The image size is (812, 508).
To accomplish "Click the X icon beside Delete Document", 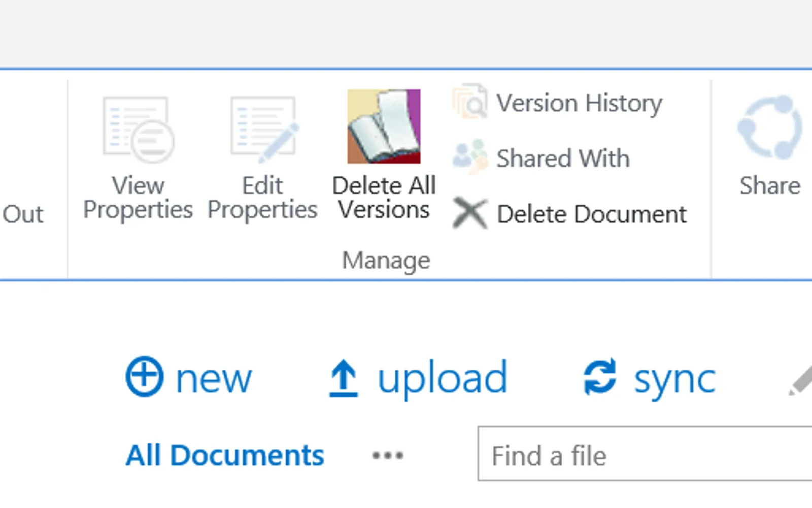I will [x=470, y=213].
